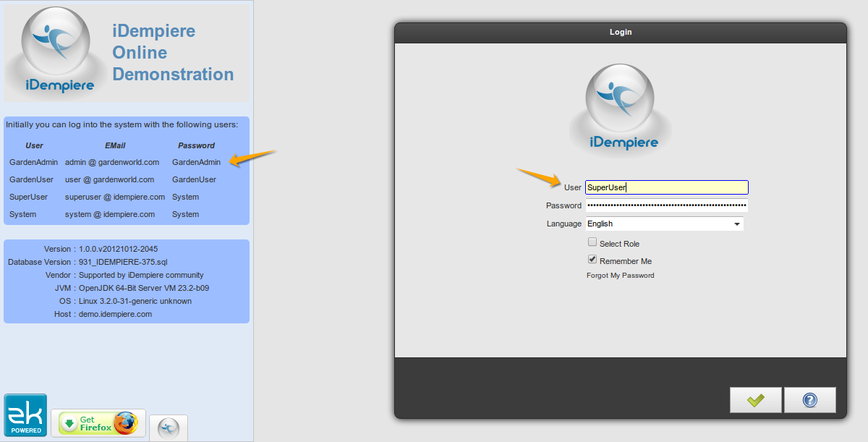The height and width of the screenshot is (442, 868).
Task: Uncheck the Remember Me checkbox
Action: (x=592, y=260)
